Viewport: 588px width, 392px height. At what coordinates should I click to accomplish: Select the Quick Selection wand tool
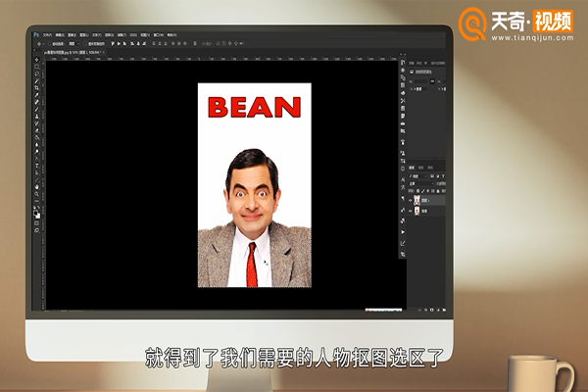[37, 80]
